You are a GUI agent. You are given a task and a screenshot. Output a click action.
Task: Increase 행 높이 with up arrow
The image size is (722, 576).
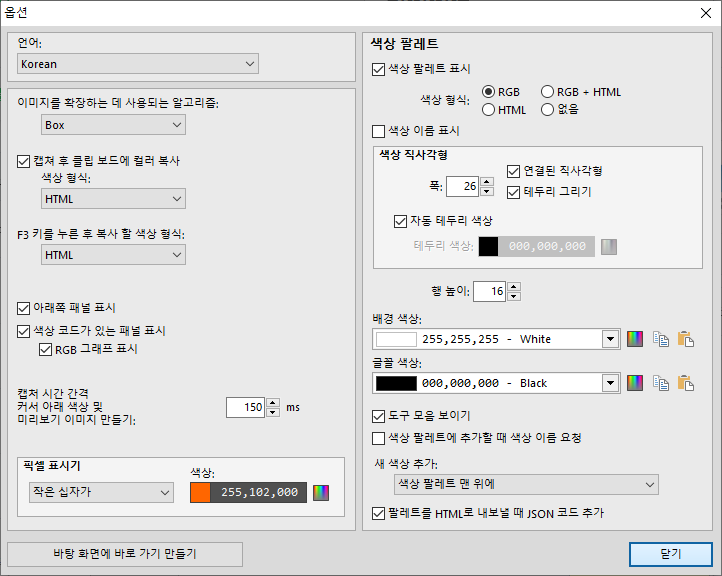[x=514, y=286]
